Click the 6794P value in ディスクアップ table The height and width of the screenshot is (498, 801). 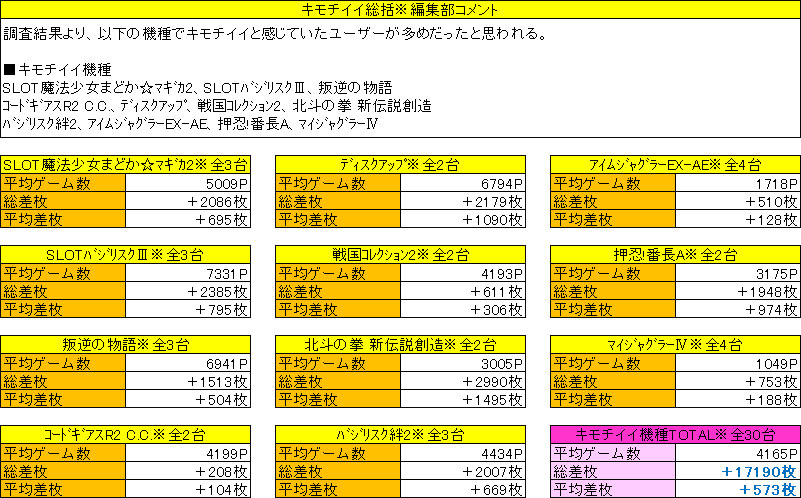pos(462,183)
